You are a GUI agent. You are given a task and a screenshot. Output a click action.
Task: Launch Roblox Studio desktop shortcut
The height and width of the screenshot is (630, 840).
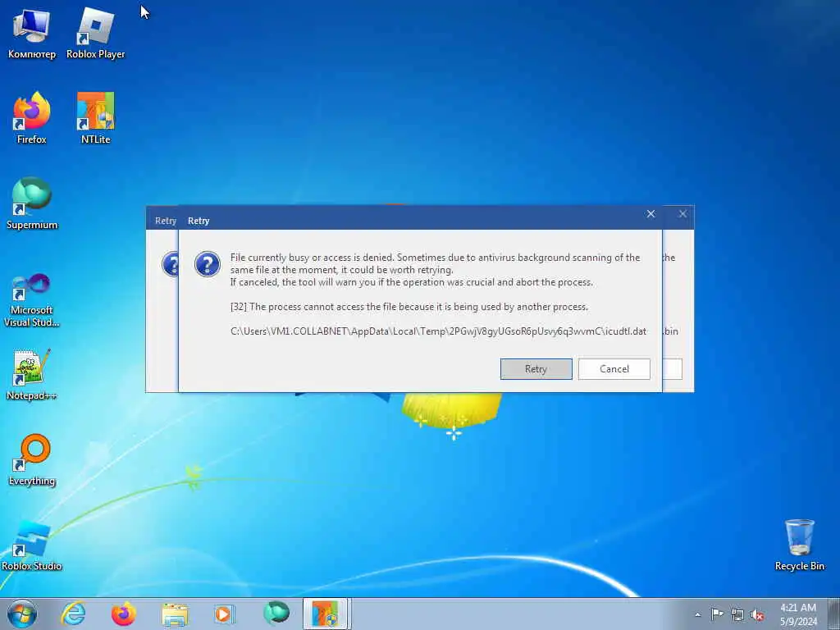point(32,546)
